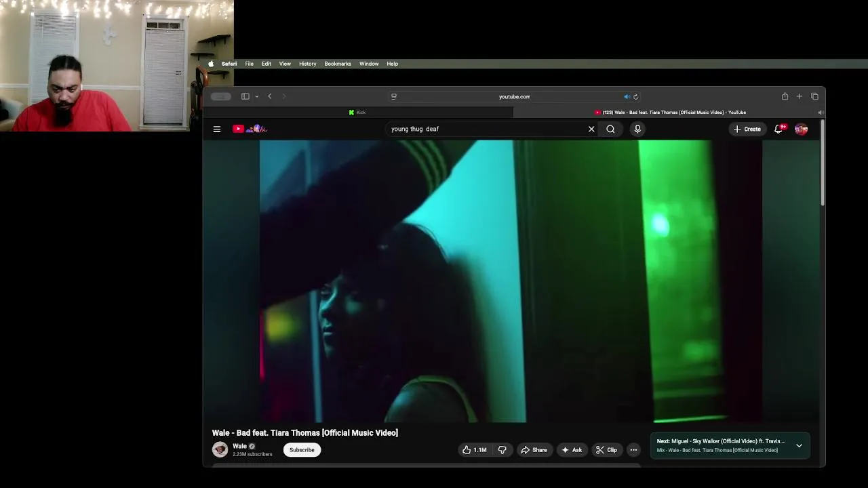Viewport: 868px width, 488px height.
Task: Open the View menu
Action: 285,64
